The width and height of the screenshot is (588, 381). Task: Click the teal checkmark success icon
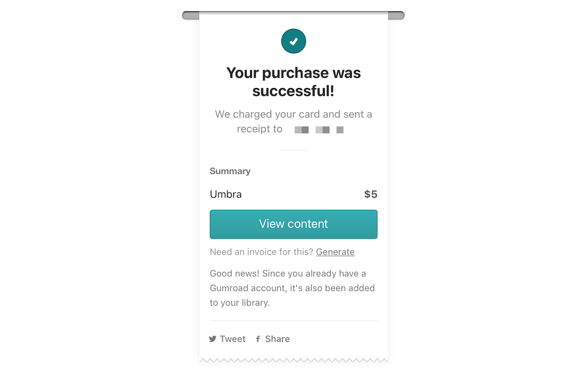[293, 41]
